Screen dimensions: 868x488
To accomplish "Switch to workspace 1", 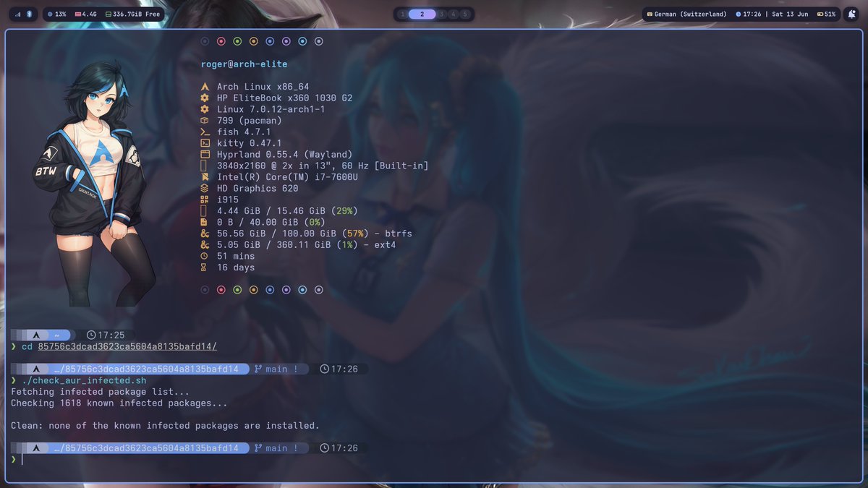I will 402,14.
